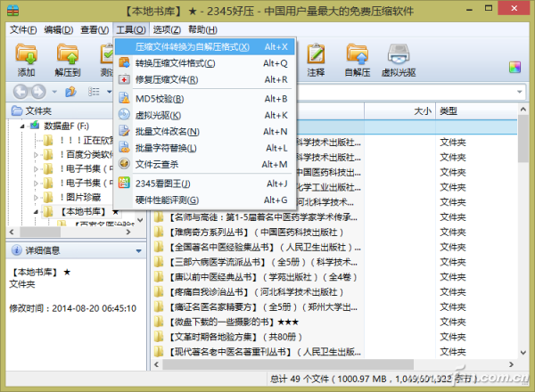Viewport: 535px width, 392px height.
Task: Click the MD5校验 menu icon
Action: [124, 98]
